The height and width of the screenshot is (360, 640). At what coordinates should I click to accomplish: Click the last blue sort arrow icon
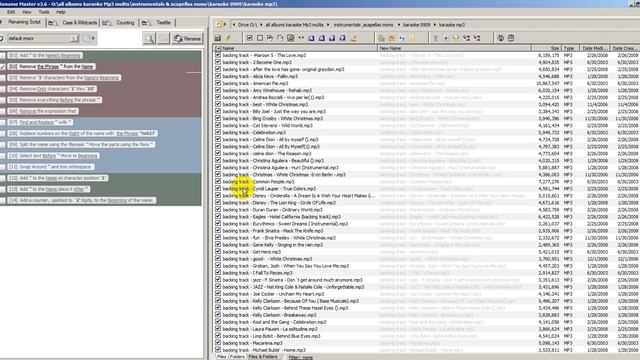[x=342, y=38]
